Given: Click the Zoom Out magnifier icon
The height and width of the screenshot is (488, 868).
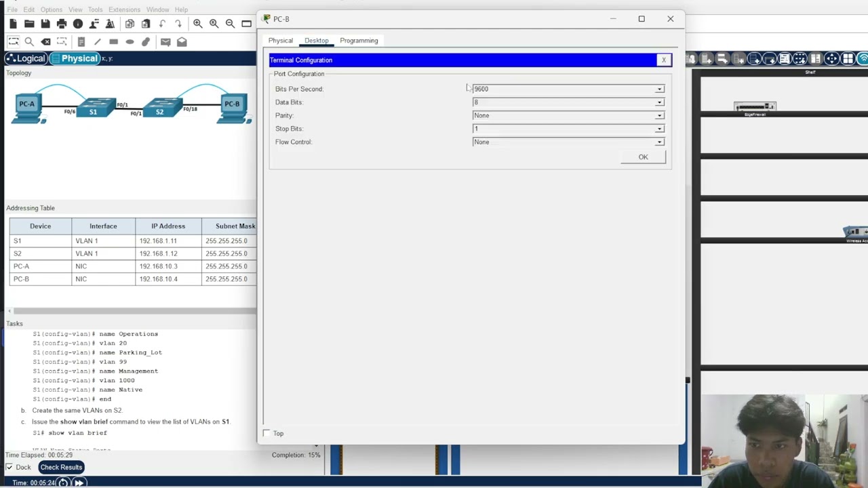Looking at the screenshot, I should pyautogui.click(x=230, y=24).
